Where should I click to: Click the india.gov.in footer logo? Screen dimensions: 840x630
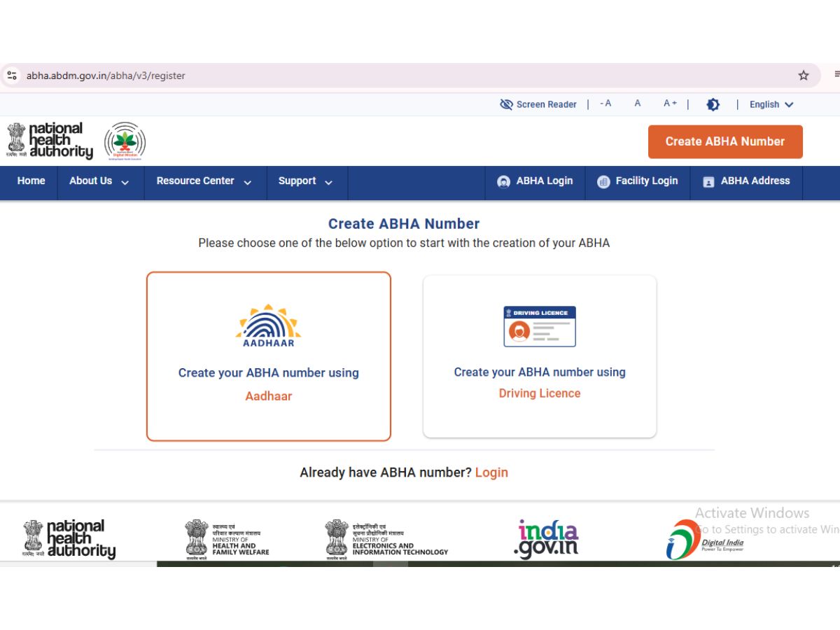tap(546, 539)
